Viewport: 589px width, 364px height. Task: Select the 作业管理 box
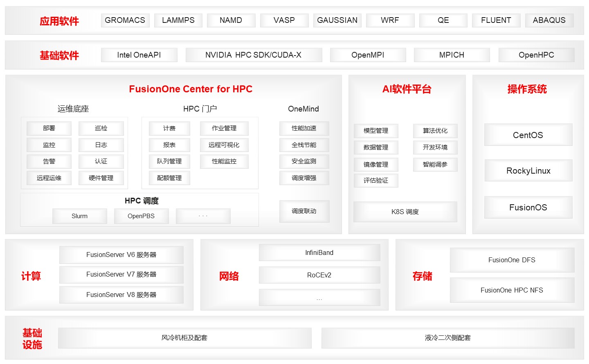pyautogui.click(x=224, y=128)
